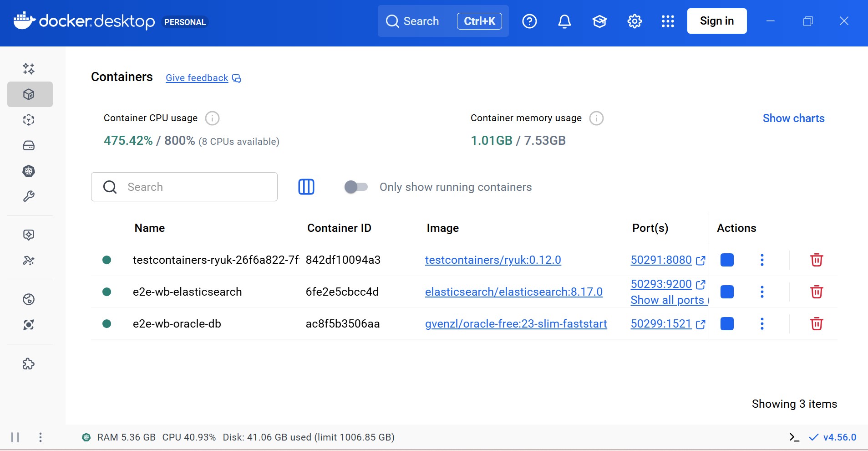Viewport: 868px width, 451px height.
Task: Click CPU 40.93% status entry
Action: (x=189, y=437)
